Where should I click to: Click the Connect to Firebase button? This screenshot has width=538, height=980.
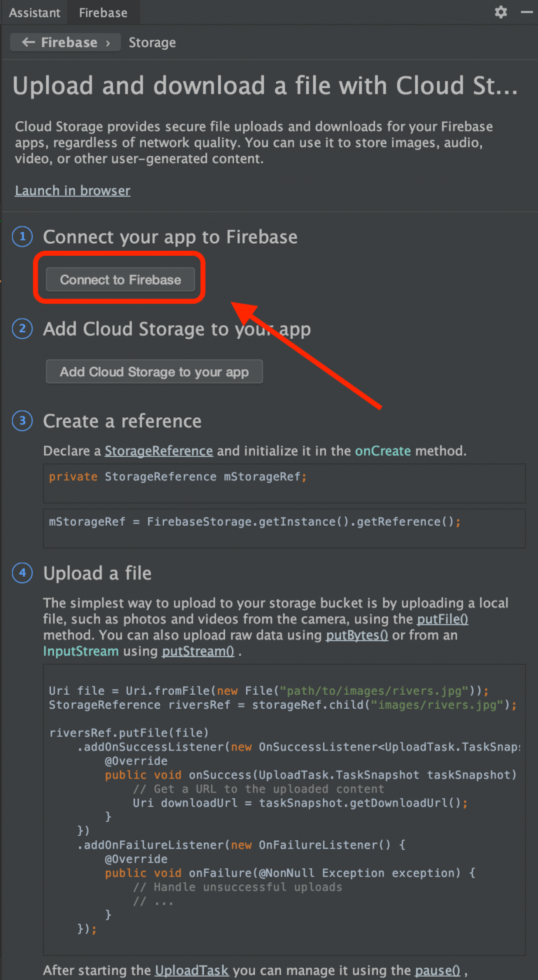point(120,279)
